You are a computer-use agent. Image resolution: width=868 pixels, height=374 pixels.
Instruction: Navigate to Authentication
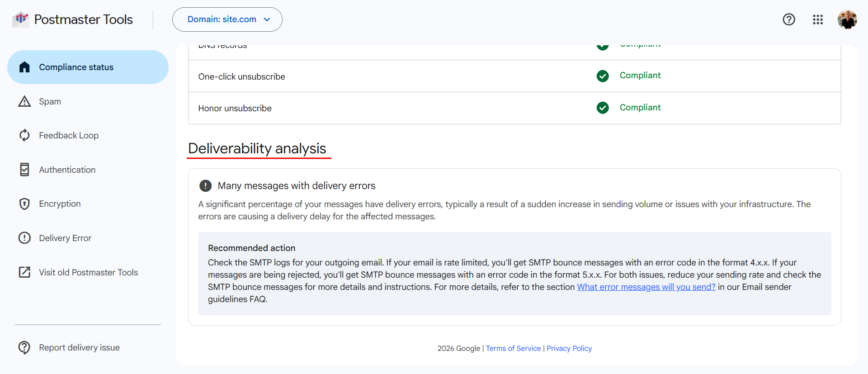tap(67, 170)
